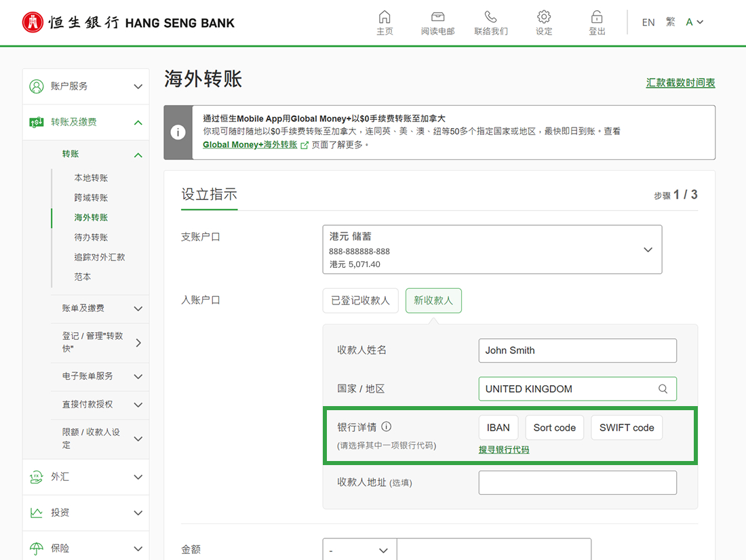Click the search magnifier in country field

(663, 389)
